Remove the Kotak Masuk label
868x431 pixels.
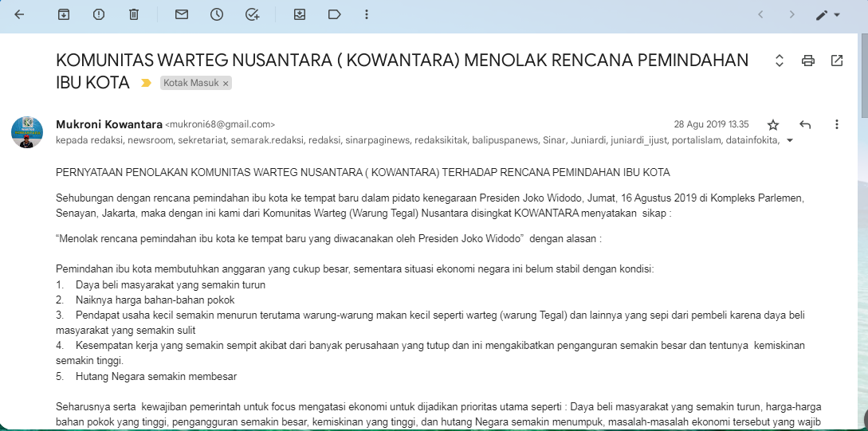pyautogui.click(x=226, y=84)
